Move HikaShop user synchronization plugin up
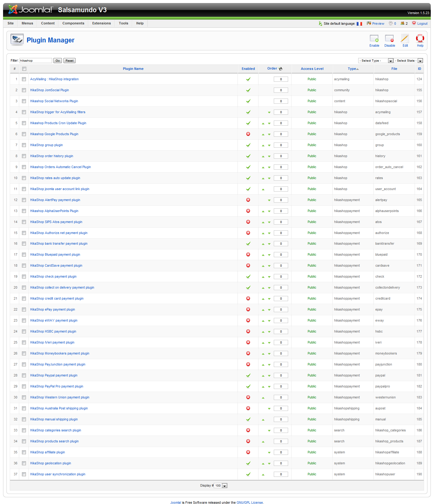The height and width of the screenshot is (504, 432). (263, 475)
